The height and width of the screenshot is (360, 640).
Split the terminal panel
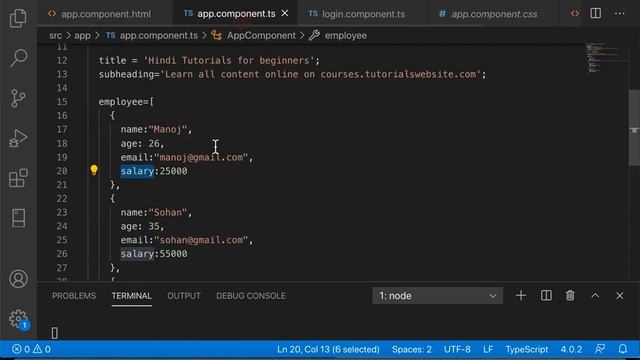tap(546, 296)
